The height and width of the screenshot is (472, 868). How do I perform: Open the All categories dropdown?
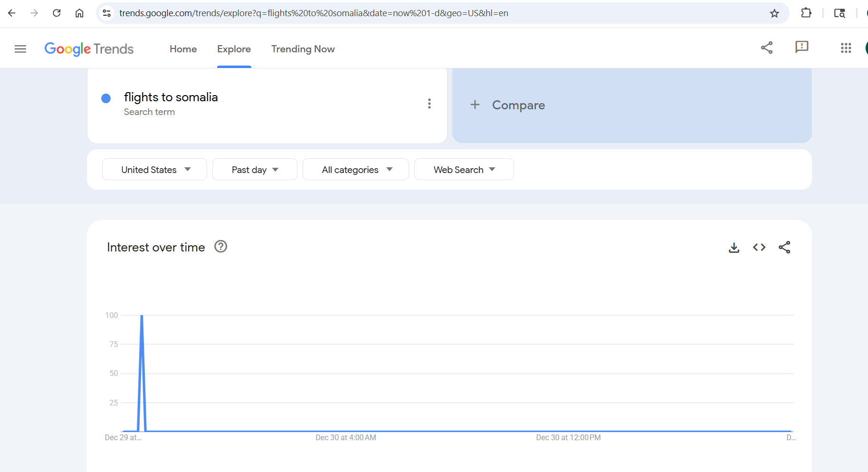click(x=355, y=169)
